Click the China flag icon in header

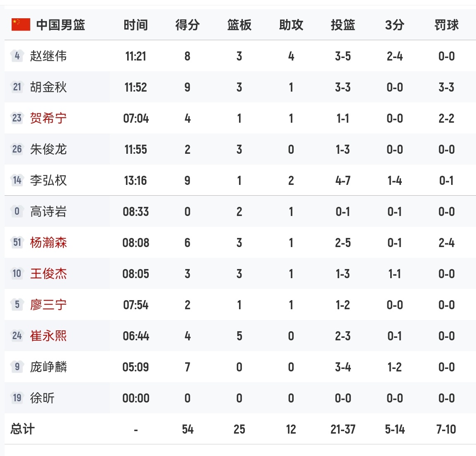(x=21, y=24)
